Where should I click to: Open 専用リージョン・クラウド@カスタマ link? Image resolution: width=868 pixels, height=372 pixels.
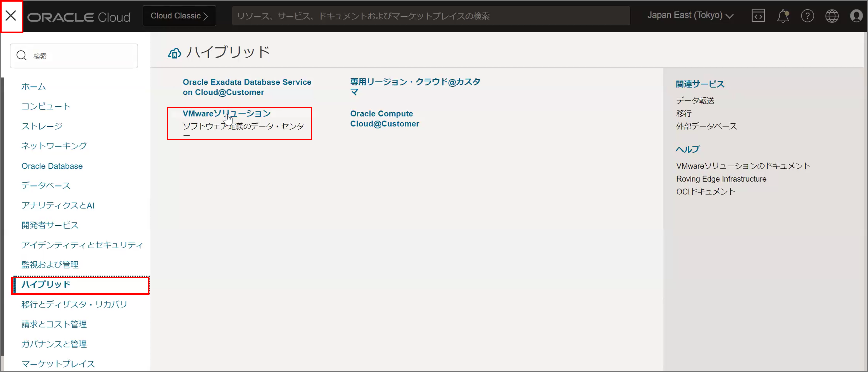[x=415, y=87]
